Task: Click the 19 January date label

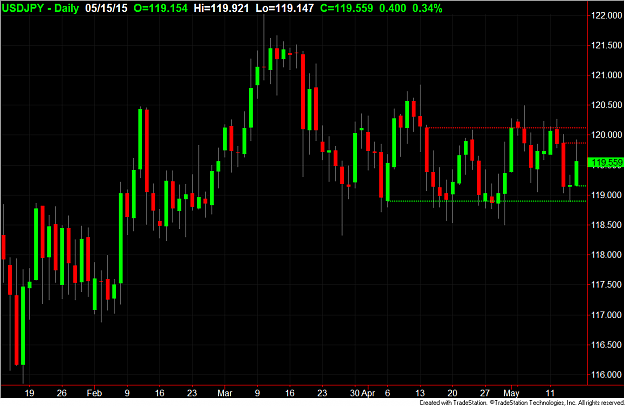Action: (x=29, y=393)
